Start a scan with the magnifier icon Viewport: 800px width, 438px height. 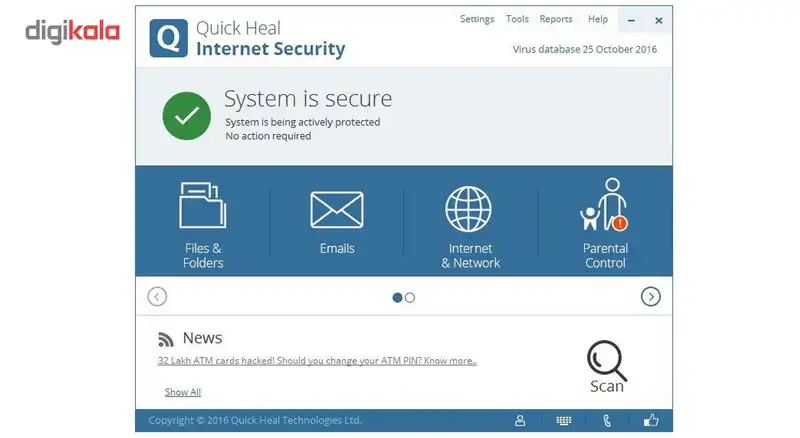pos(607,360)
